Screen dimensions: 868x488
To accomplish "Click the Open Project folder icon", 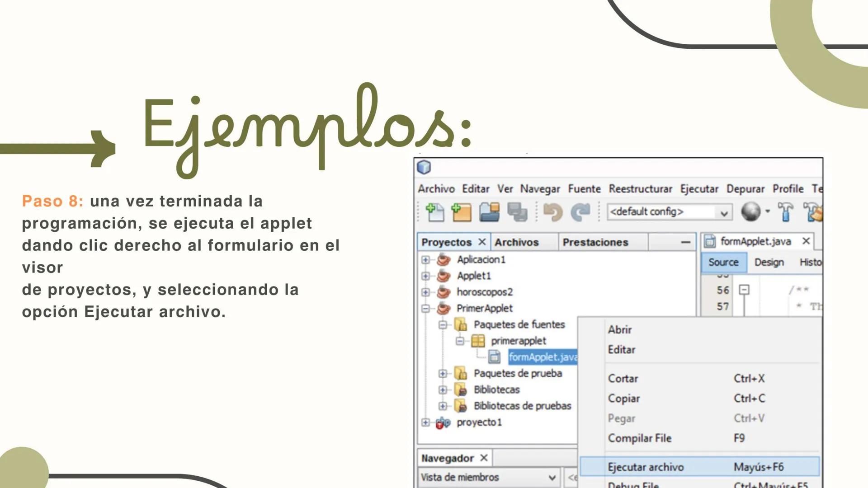I will pyautogui.click(x=490, y=211).
